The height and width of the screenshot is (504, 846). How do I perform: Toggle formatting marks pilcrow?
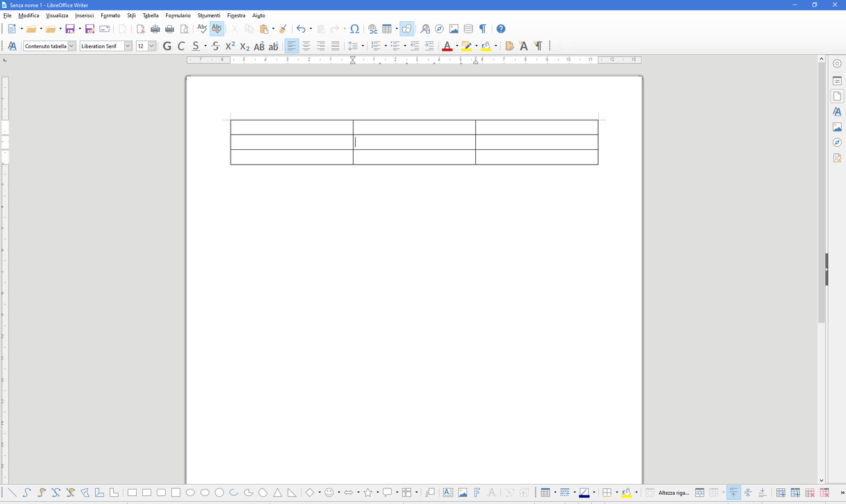pos(483,29)
